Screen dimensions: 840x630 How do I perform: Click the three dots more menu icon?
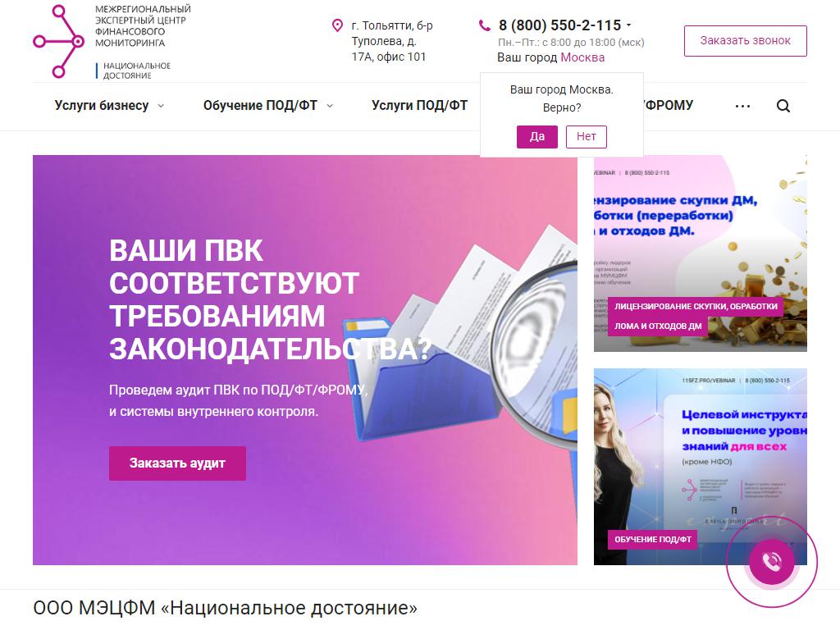pyautogui.click(x=742, y=106)
